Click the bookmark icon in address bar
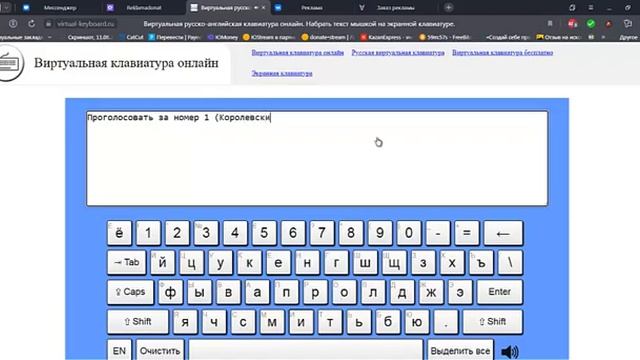 pos(550,24)
